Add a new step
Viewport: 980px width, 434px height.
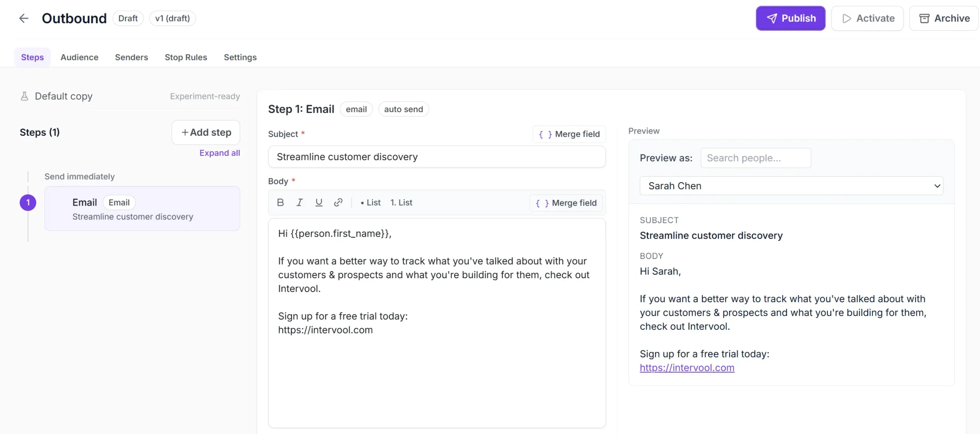[x=206, y=132]
